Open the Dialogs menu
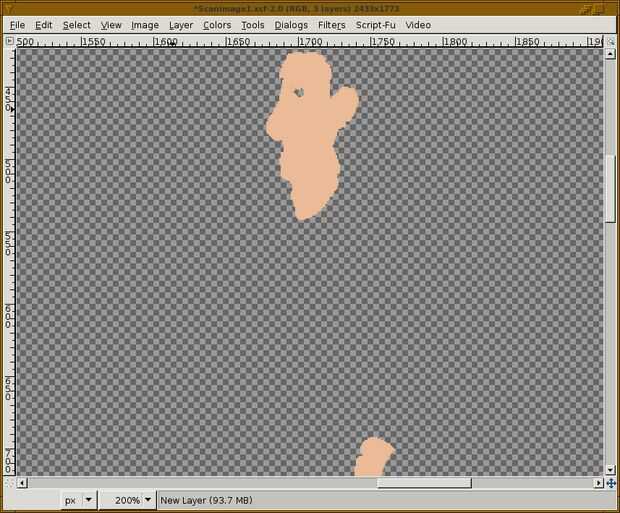This screenshot has height=513, width=620. coord(291,25)
